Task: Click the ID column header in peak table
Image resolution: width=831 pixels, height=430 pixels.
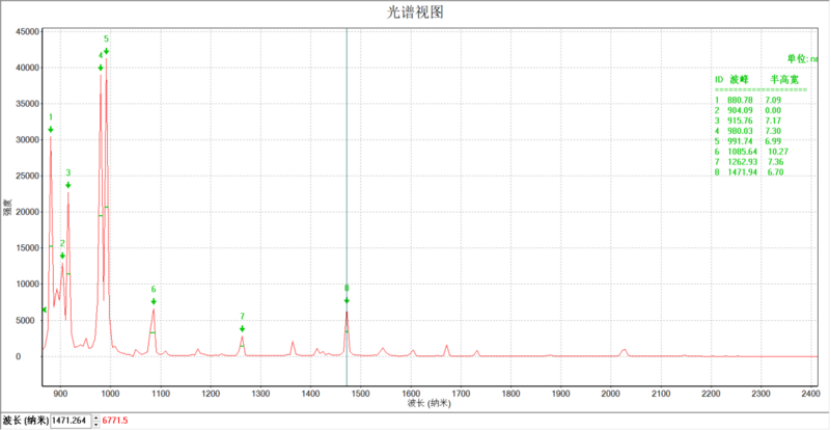Action: coord(719,80)
